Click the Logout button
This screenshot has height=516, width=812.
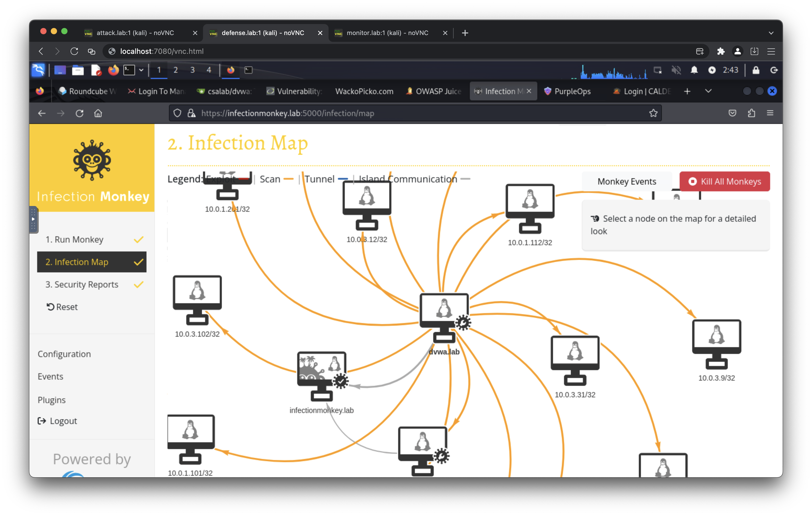(64, 421)
